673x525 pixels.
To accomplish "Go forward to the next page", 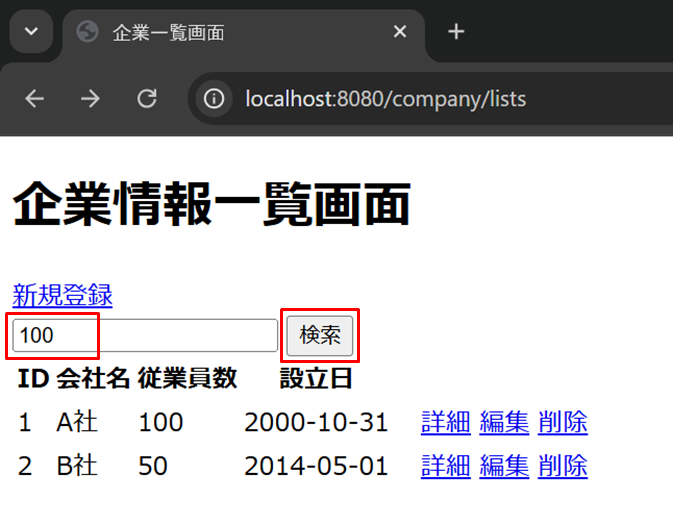I will click(91, 99).
